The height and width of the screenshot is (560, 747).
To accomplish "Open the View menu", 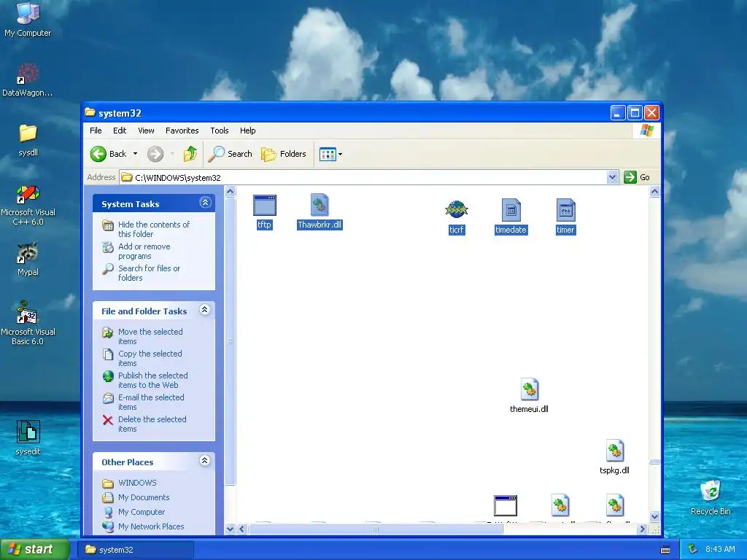I will [146, 131].
